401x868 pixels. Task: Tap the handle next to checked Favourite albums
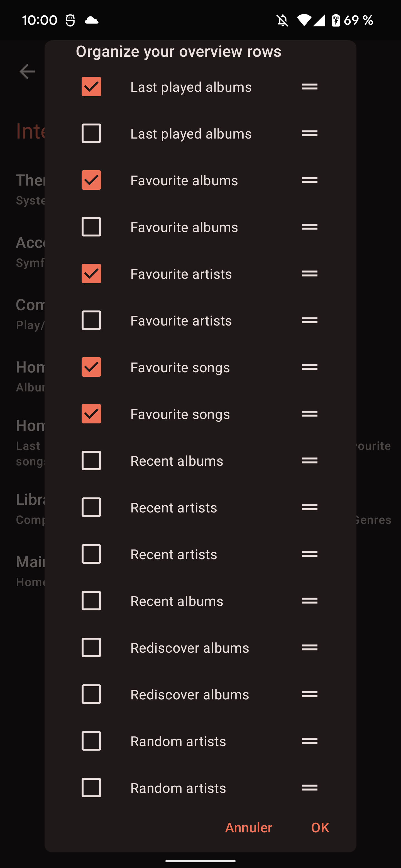(309, 180)
